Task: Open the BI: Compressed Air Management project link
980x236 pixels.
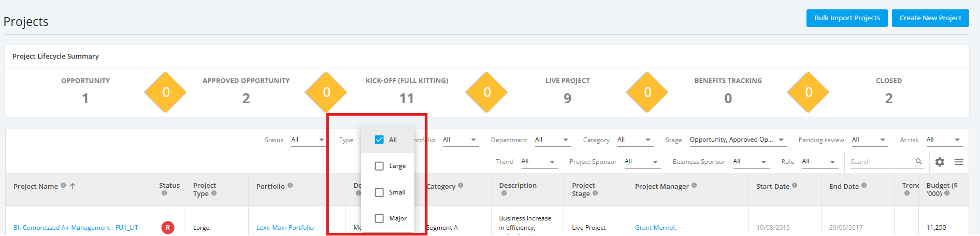Action: [76, 227]
